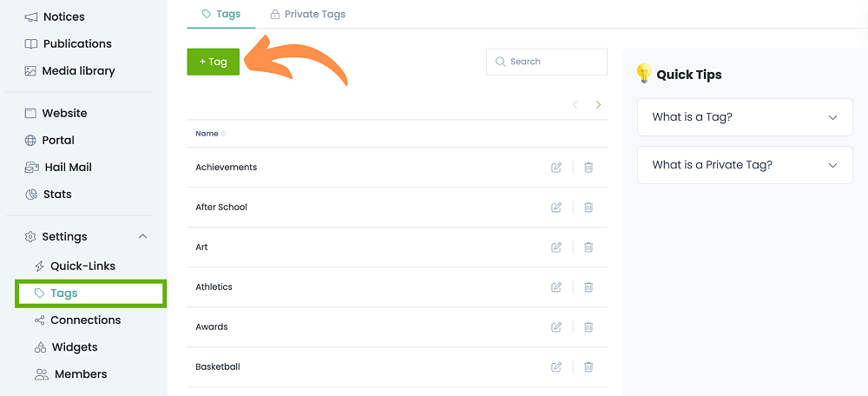Select the Tags tab at top
The height and width of the screenshot is (396, 868).
(x=220, y=14)
